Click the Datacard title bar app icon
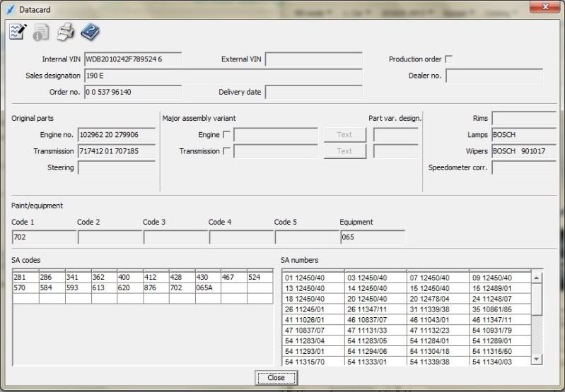 [x=11, y=10]
